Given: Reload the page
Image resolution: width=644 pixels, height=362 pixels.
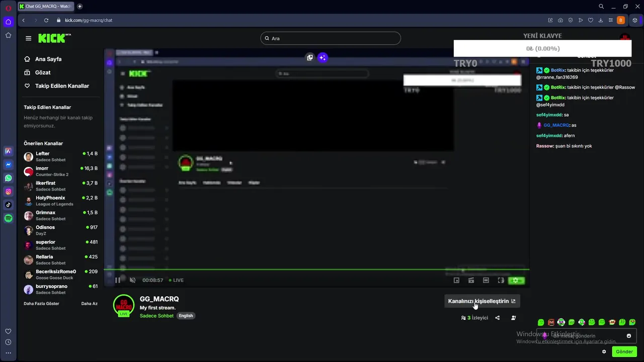Looking at the screenshot, I should tap(46, 20).
